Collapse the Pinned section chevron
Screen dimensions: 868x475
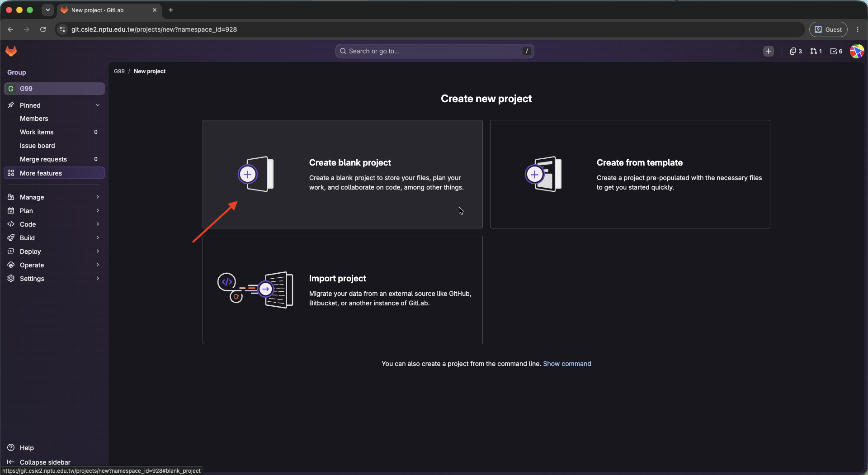98,105
